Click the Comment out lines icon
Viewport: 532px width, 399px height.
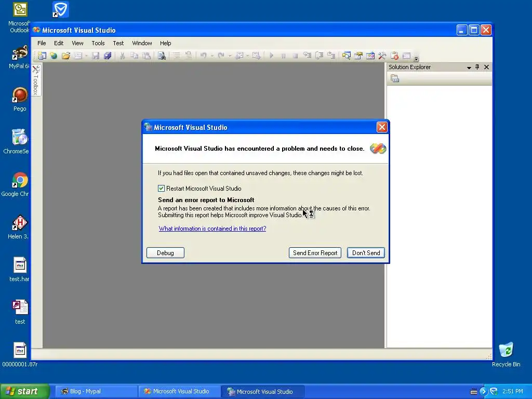[x=177, y=56]
